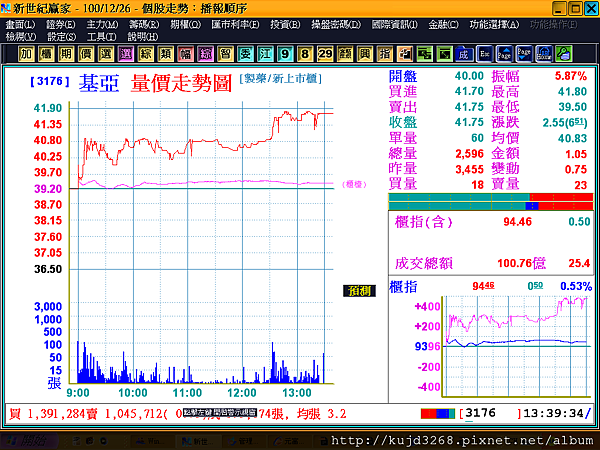Click the lower buy/sell ratio color bar
This screenshot has height=450, width=600.
pos(491,206)
